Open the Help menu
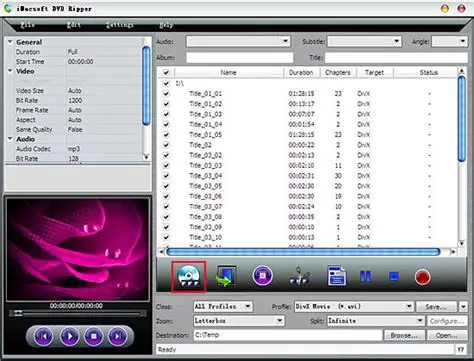 coord(166,25)
